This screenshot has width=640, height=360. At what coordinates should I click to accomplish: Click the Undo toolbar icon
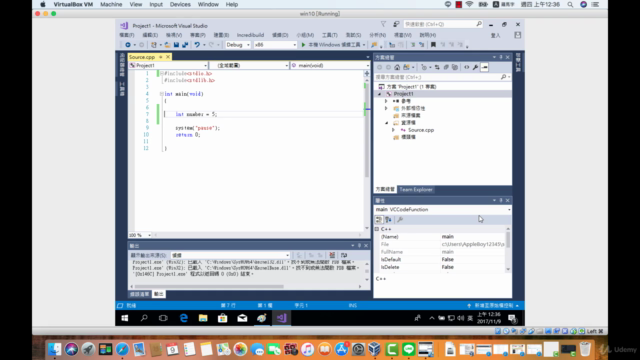[x=197, y=45]
